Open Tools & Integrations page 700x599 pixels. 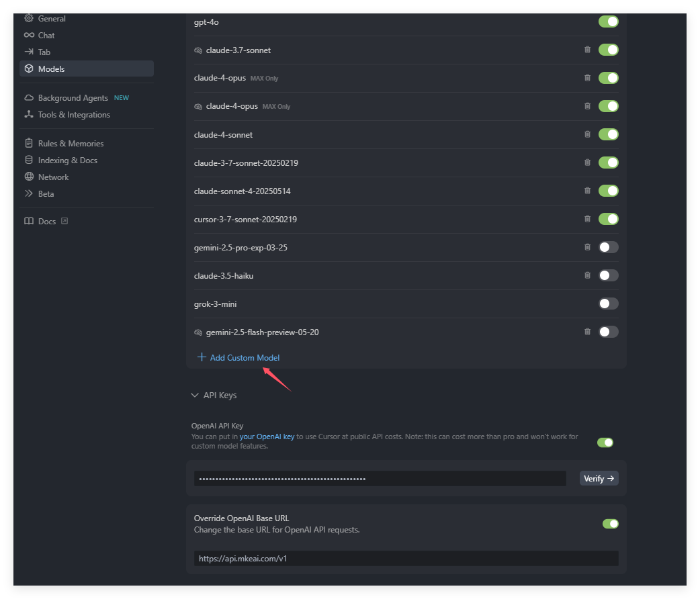[x=74, y=115]
